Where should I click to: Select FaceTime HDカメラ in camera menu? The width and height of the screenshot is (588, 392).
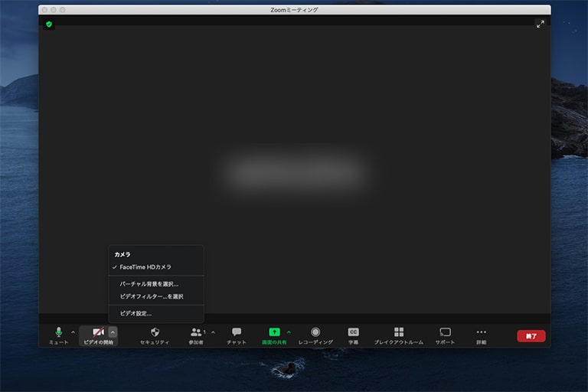[x=156, y=267]
